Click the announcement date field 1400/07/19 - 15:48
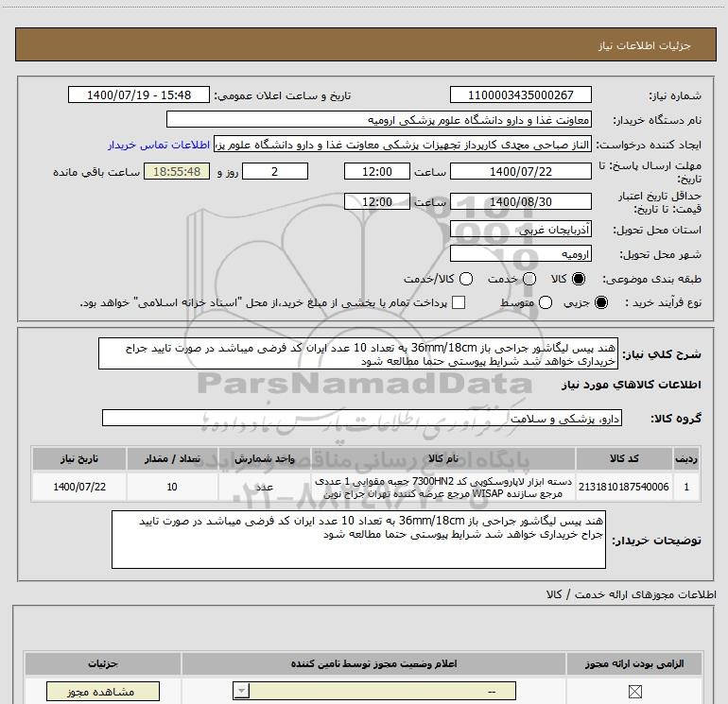This screenshot has width=728, height=704. click(139, 94)
